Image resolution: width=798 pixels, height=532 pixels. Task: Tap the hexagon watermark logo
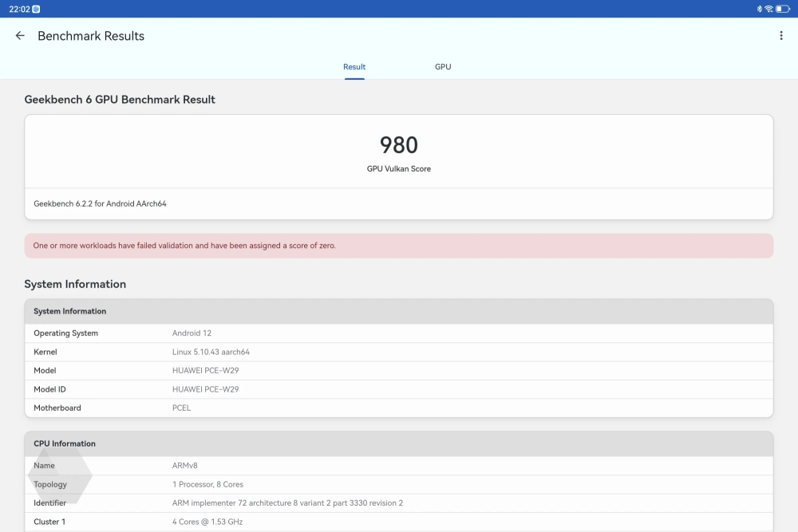(60, 475)
